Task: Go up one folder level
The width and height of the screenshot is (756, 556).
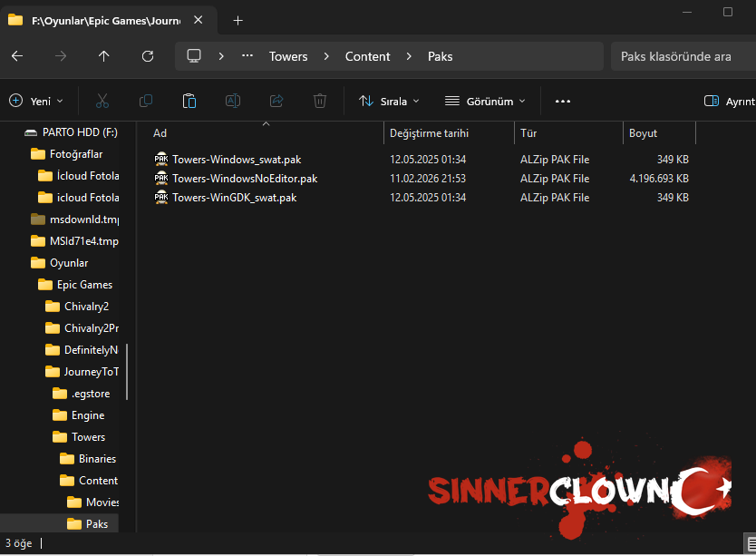Action: [x=104, y=56]
